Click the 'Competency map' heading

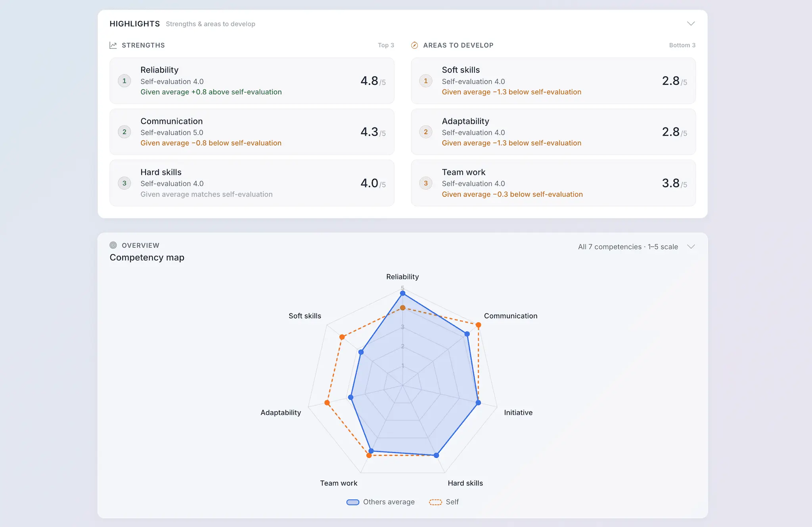pyautogui.click(x=147, y=258)
